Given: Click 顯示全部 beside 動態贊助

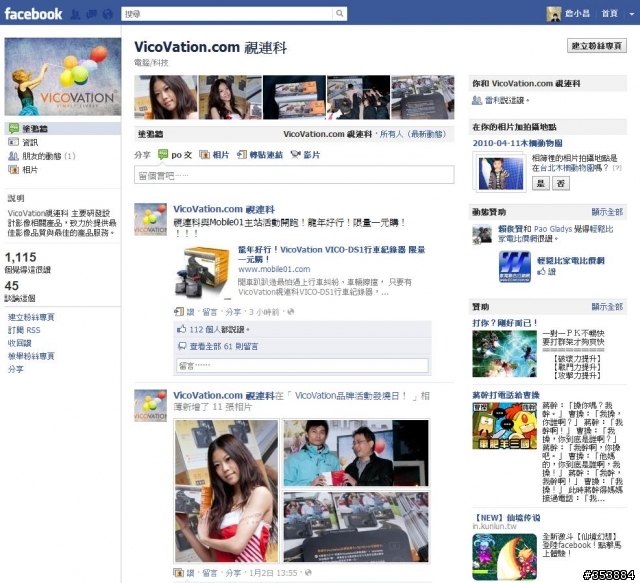Looking at the screenshot, I should coord(607,212).
